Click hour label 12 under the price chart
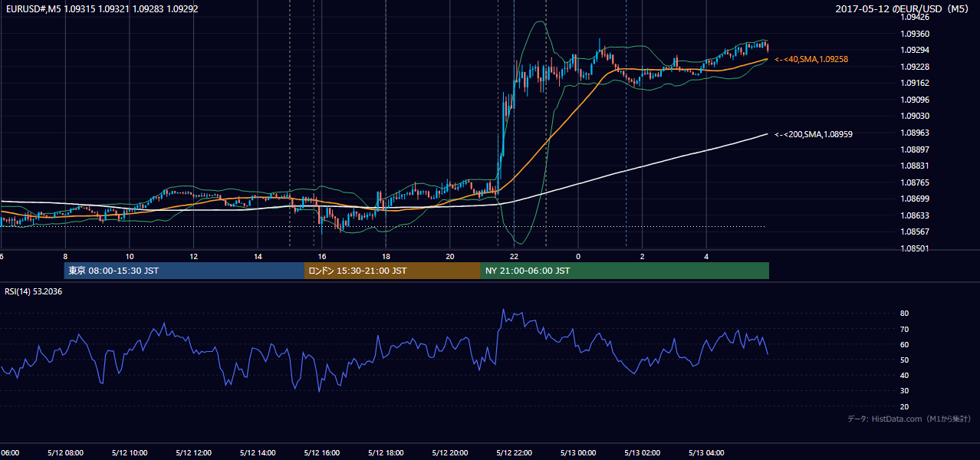This screenshot has height=460, width=980. 194,256
